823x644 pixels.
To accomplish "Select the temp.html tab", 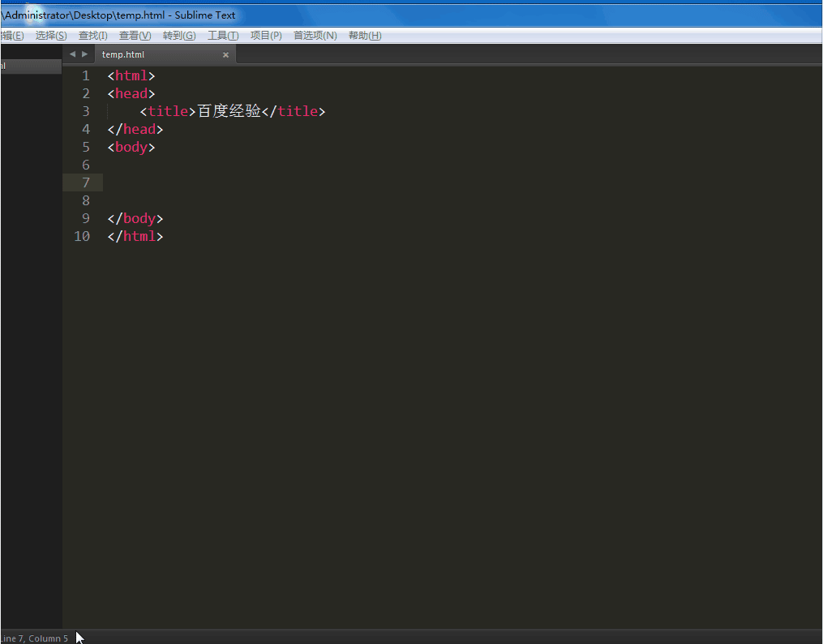I will [165, 54].
